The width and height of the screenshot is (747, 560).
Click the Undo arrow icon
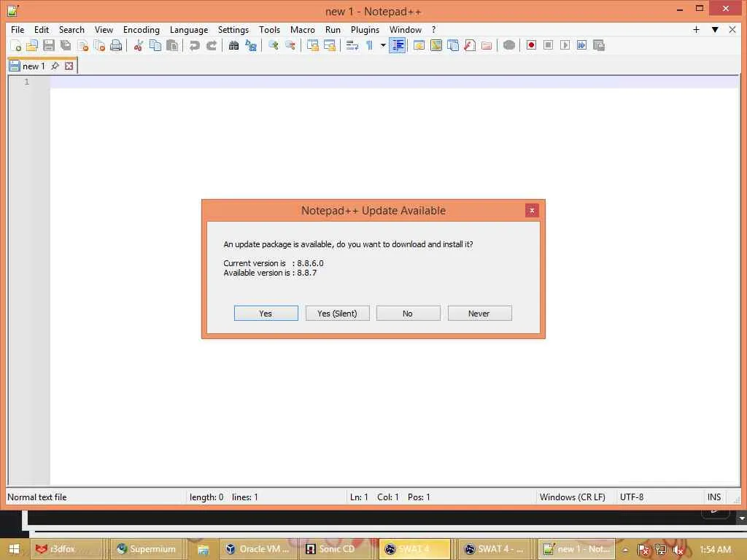click(194, 45)
